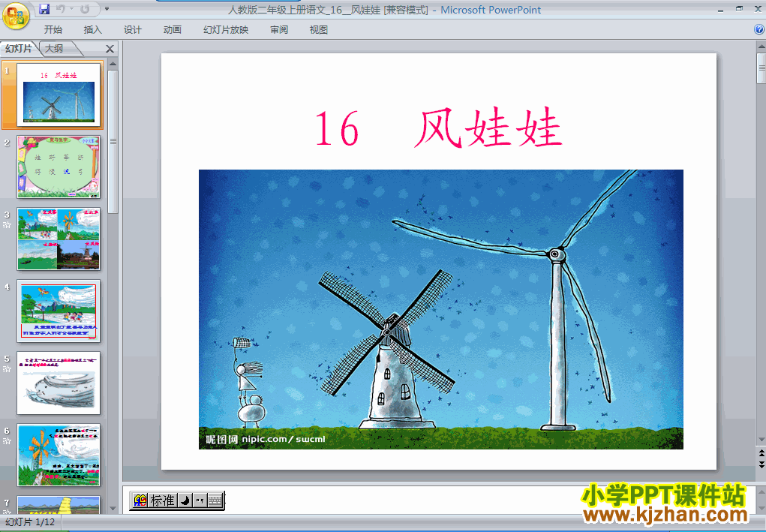Open the IME soft keyboard icon
Screen dimensions: 766x532
click(x=215, y=500)
